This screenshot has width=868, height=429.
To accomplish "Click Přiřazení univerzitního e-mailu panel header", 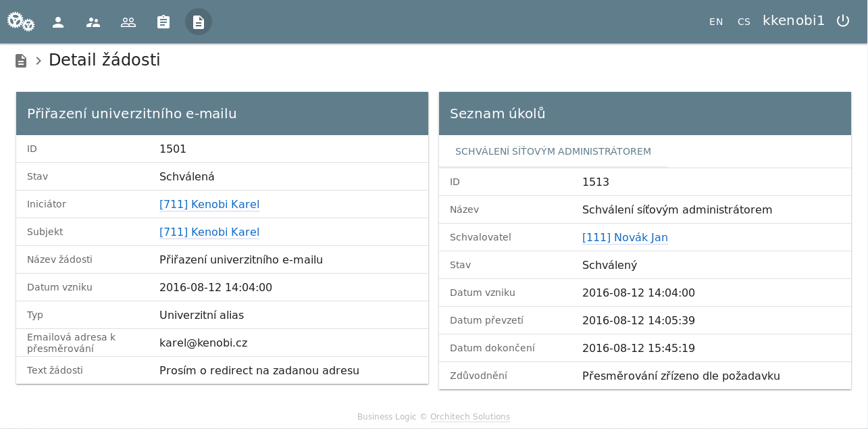I will tap(222, 113).
